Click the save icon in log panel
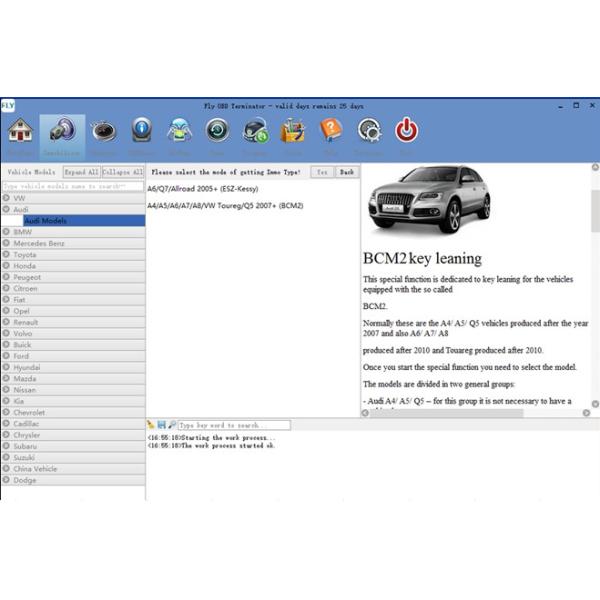This screenshot has height=600, width=600. pyautogui.click(x=161, y=425)
